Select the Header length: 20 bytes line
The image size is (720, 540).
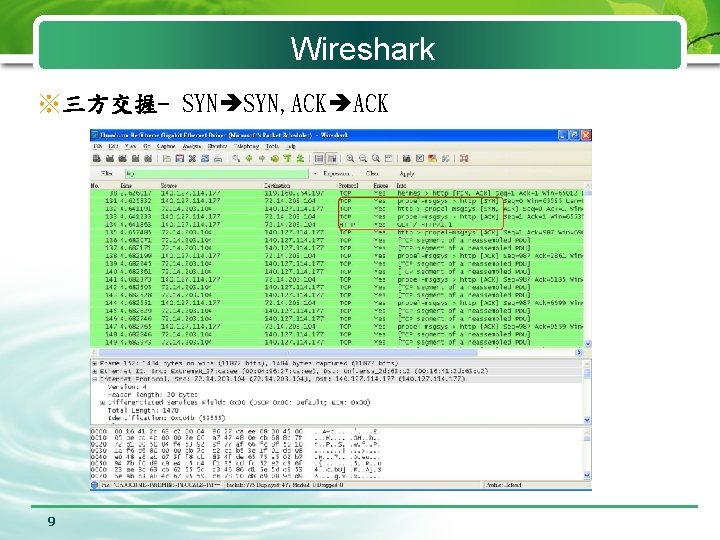coord(152,395)
